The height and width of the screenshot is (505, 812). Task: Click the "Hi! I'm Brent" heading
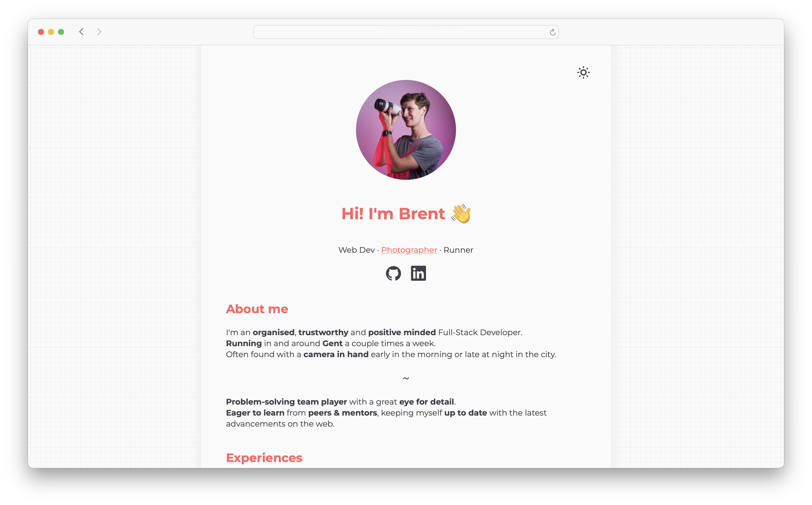point(393,214)
